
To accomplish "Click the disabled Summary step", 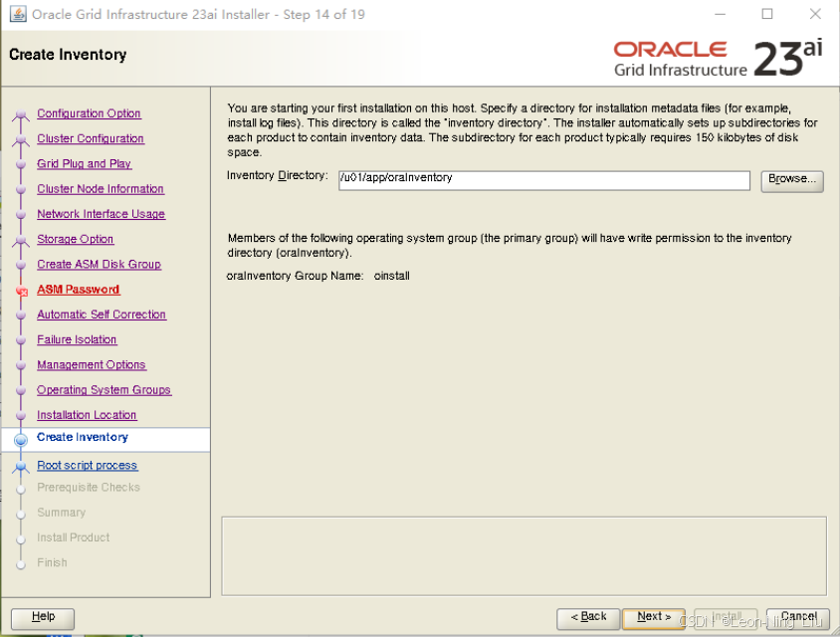I will tap(61, 514).
